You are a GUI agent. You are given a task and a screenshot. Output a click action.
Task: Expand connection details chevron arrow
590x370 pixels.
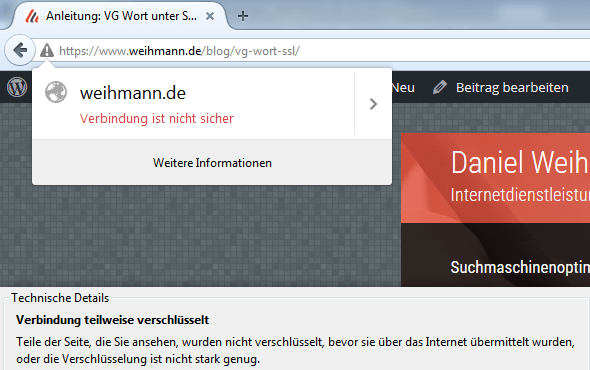(x=373, y=104)
